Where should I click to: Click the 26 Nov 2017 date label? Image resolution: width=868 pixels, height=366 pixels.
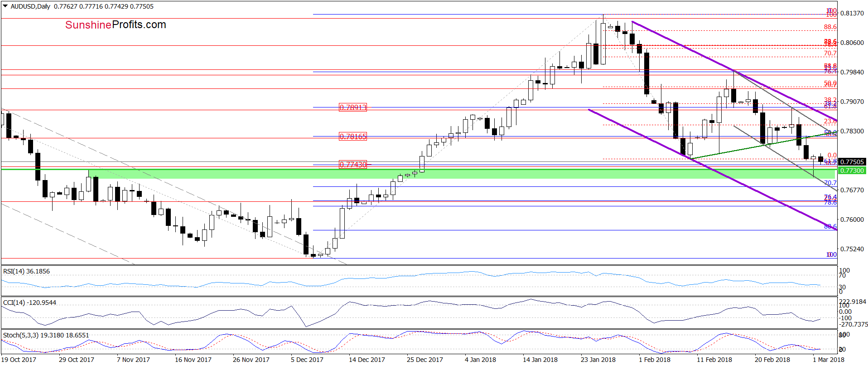[x=251, y=360]
